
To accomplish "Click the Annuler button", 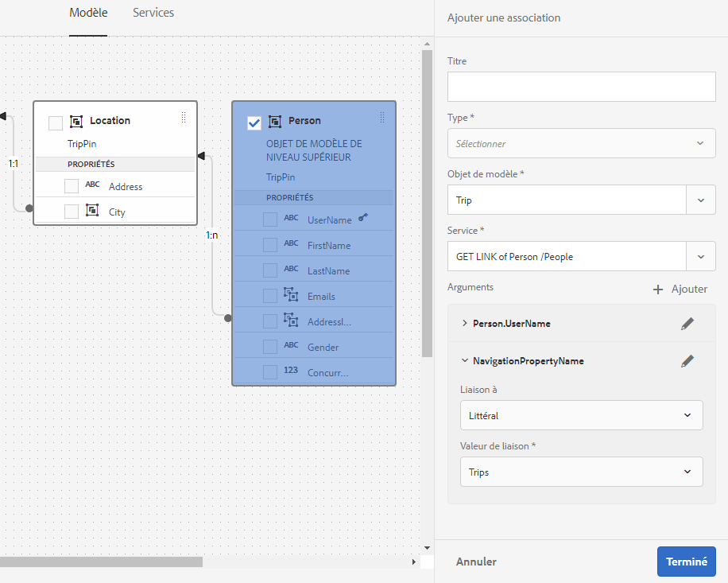I will point(476,562).
